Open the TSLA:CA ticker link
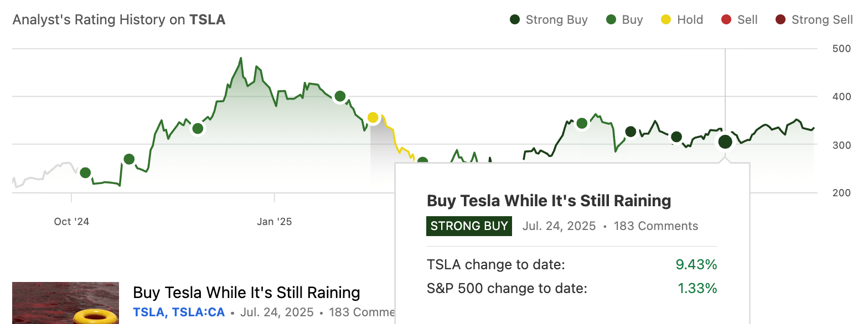The height and width of the screenshot is (324, 868). click(x=198, y=312)
